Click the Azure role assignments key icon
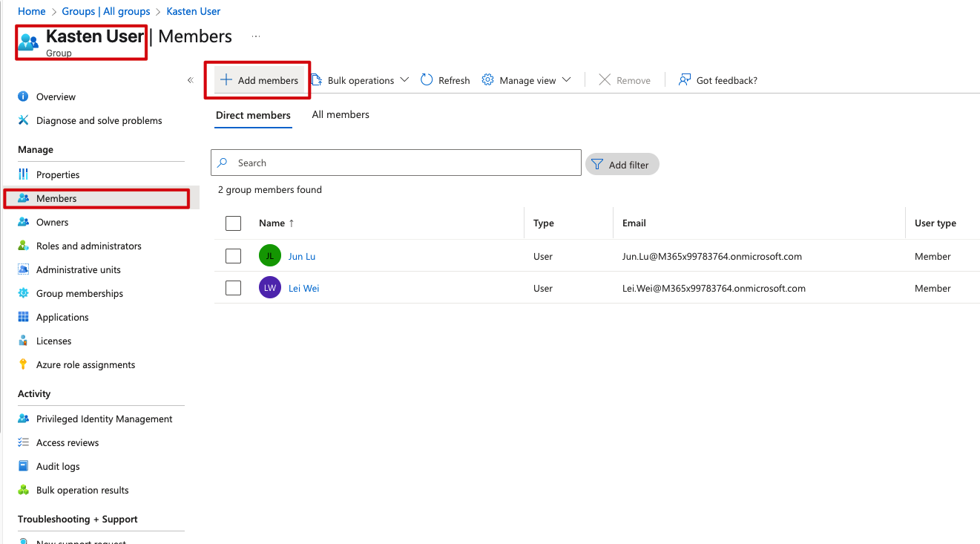The height and width of the screenshot is (544, 980). pos(23,364)
